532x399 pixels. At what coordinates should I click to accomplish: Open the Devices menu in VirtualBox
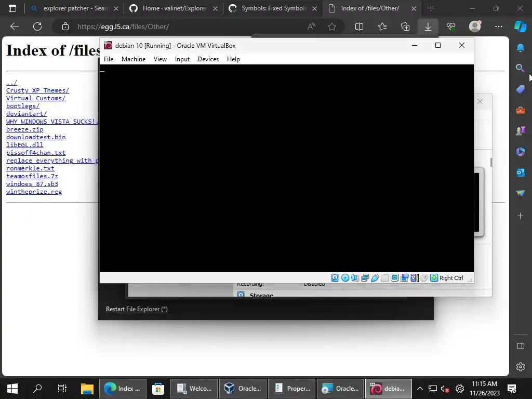[x=208, y=59]
